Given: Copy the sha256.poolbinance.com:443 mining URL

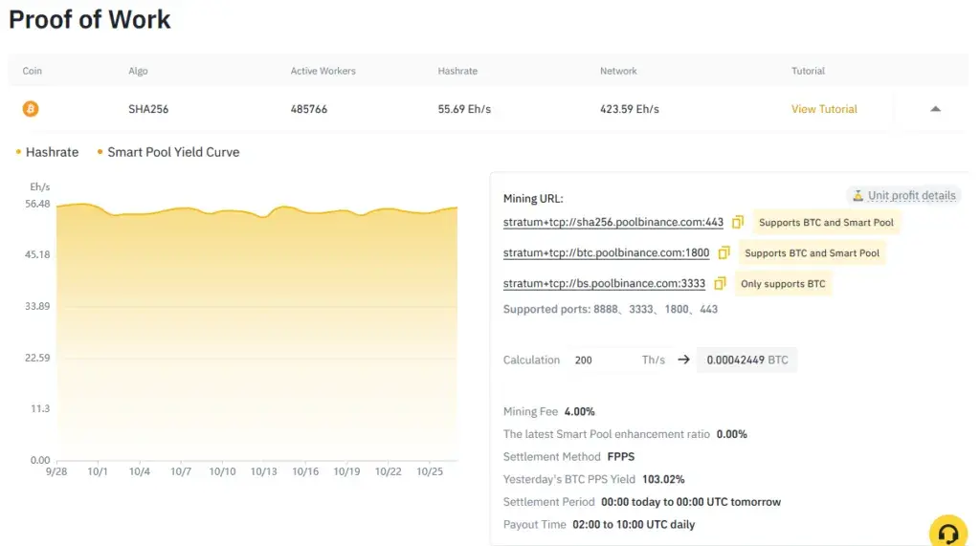Looking at the screenshot, I should [738, 222].
